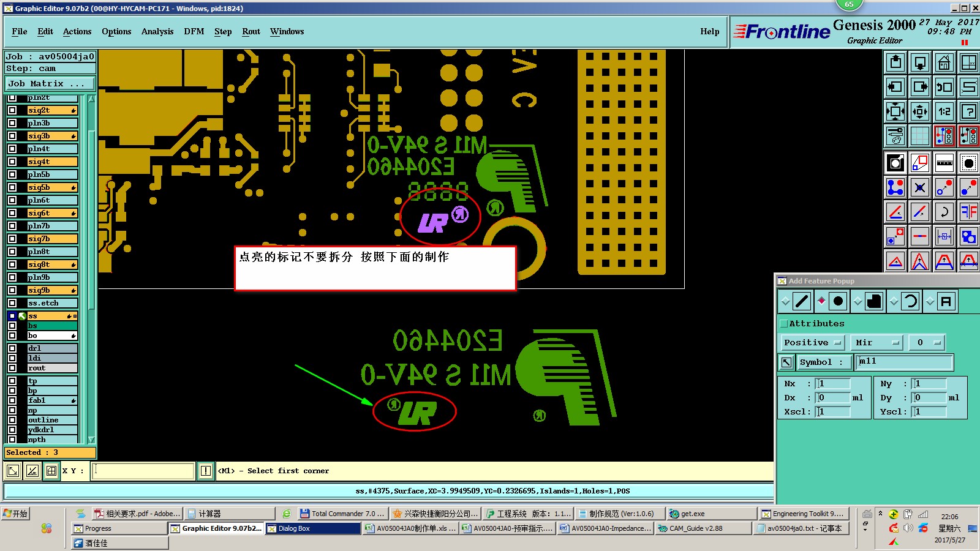This screenshot has width=980, height=551.
Task: Open the wrench and palette settings icon
Action: click(895, 136)
